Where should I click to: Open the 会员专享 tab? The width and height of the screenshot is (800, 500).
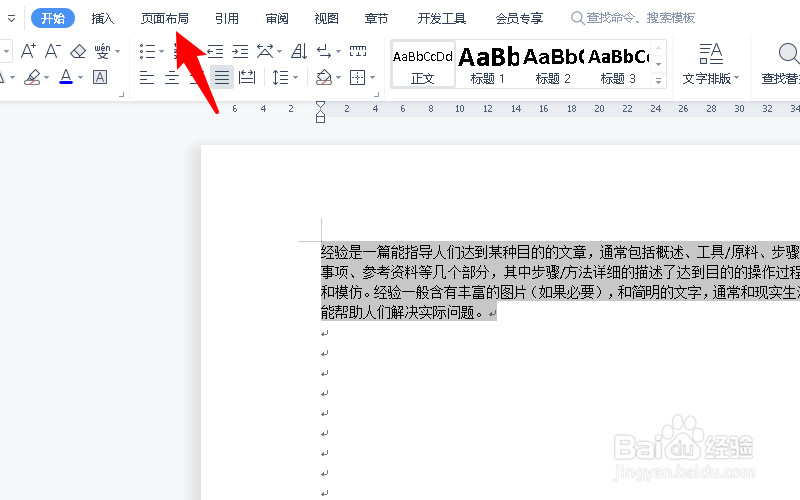coord(519,18)
